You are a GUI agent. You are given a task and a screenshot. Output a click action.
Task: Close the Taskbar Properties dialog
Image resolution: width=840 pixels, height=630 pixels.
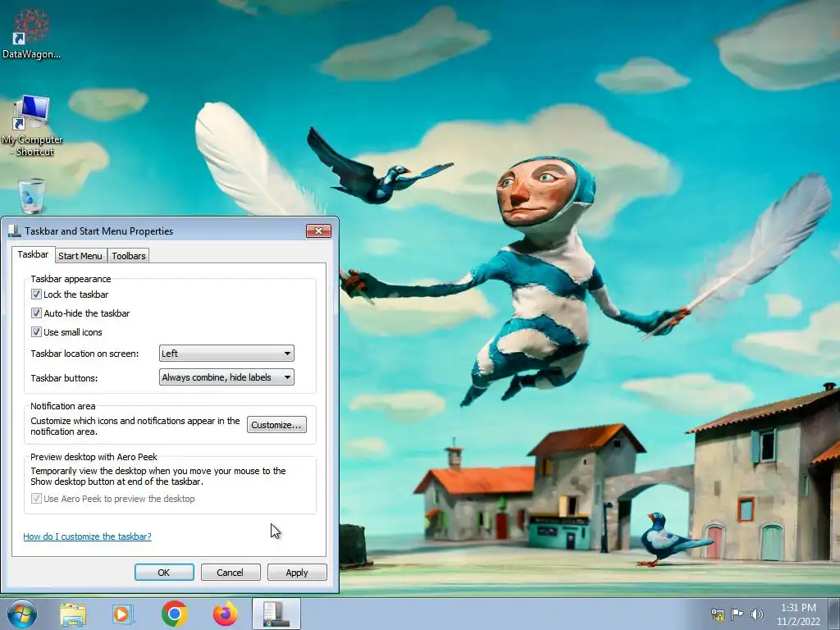(x=319, y=231)
